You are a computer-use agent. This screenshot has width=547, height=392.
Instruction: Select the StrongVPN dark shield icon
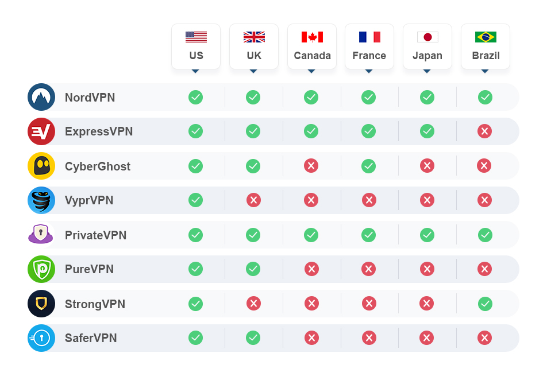click(41, 304)
